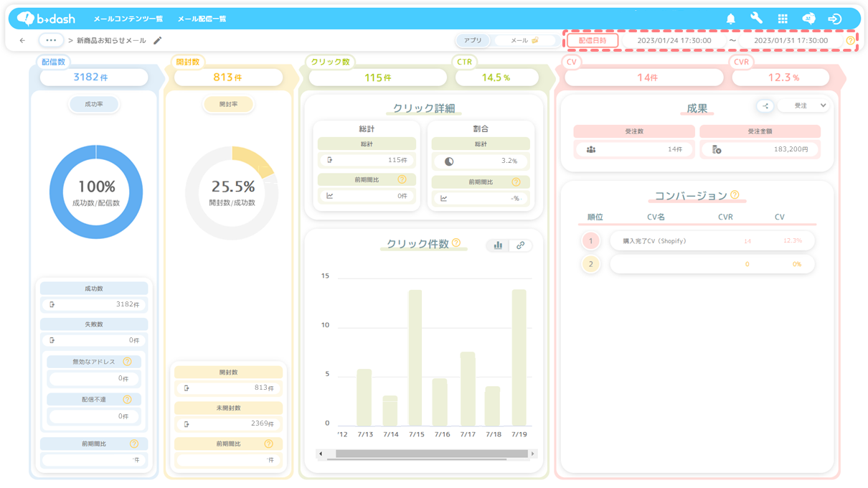Click the help icon next to 無効なアドレス
The height and width of the screenshot is (488, 868).
pyautogui.click(x=127, y=362)
